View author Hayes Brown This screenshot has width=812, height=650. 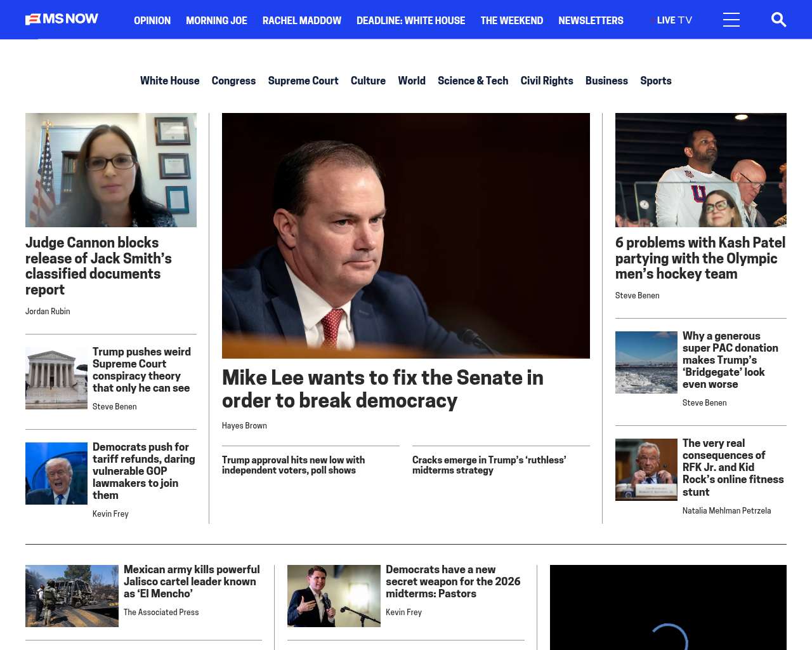pos(244,425)
